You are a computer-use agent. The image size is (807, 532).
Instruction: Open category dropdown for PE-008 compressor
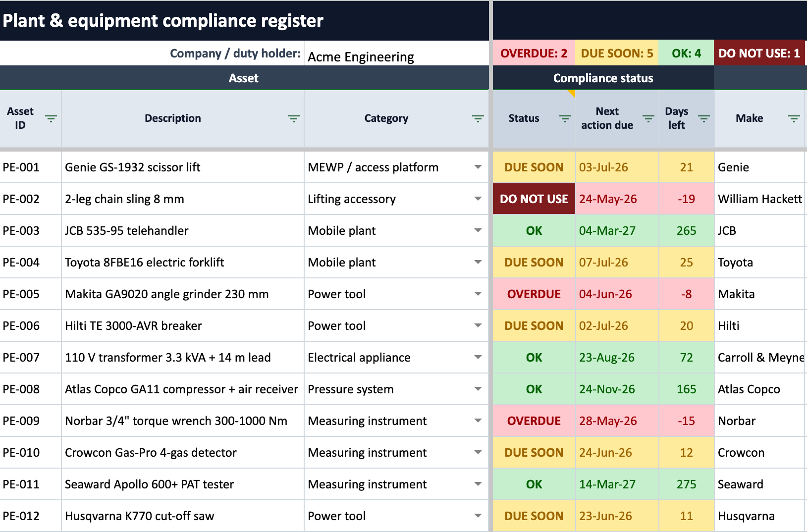pos(478,389)
